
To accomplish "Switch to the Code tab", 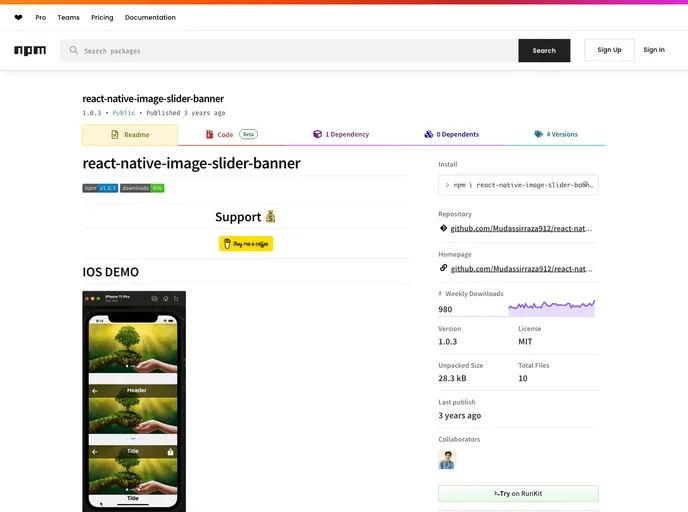I will click(x=231, y=134).
